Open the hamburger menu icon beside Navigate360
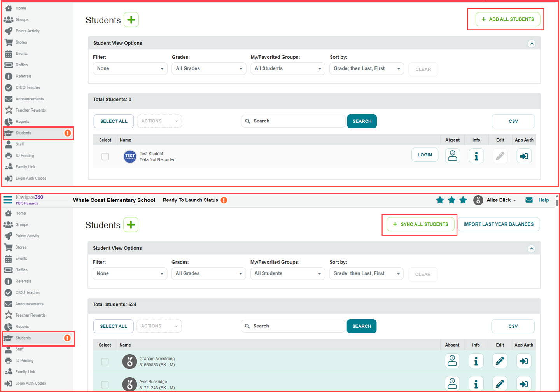Image resolution: width=560 pixels, height=392 pixels. (8, 200)
